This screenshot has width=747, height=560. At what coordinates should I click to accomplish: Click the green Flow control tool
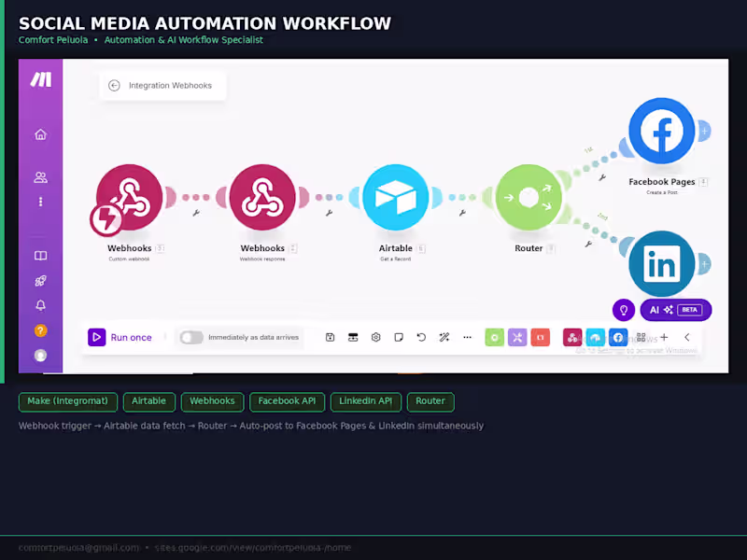(495, 337)
